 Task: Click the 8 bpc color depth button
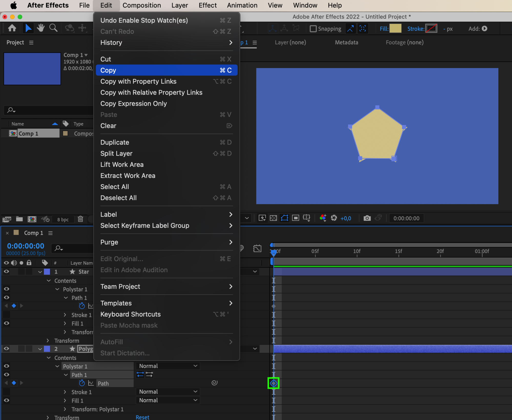63,219
